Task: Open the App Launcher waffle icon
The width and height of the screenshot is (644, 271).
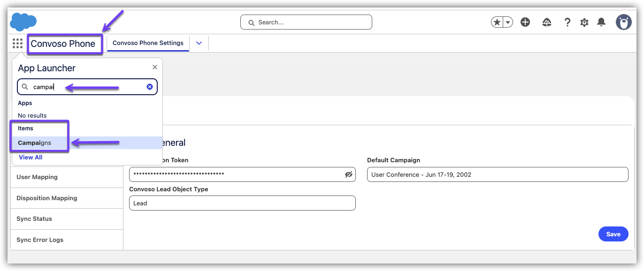Action: (18, 44)
